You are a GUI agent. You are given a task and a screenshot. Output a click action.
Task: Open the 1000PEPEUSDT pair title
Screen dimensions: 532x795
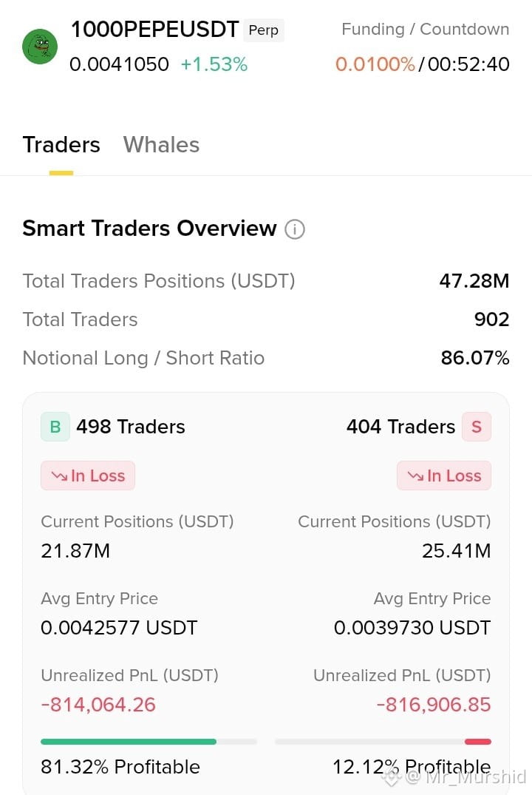[x=154, y=30]
